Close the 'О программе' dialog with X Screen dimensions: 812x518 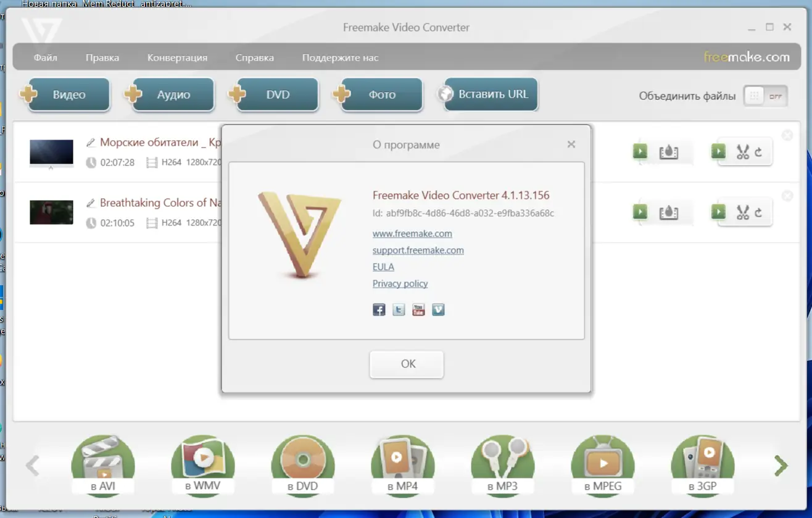pyautogui.click(x=571, y=144)
